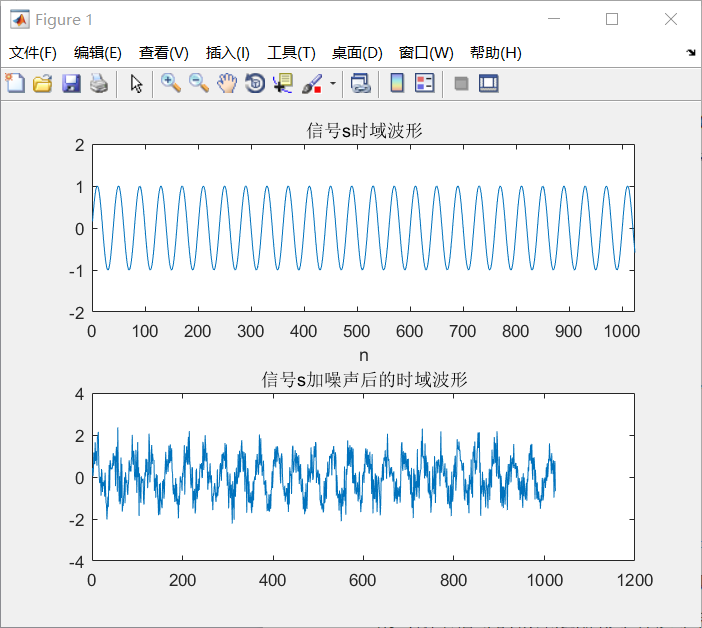
Task: Select the Zoom Out magnifier tool
Action: 199,84
